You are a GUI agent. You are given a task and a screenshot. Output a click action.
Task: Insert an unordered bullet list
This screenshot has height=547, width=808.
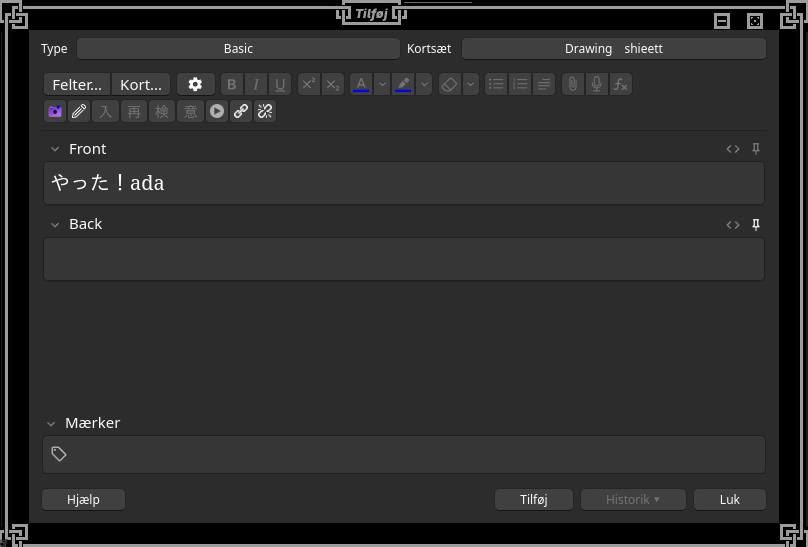pyautogui.click(x=496, y=84)
